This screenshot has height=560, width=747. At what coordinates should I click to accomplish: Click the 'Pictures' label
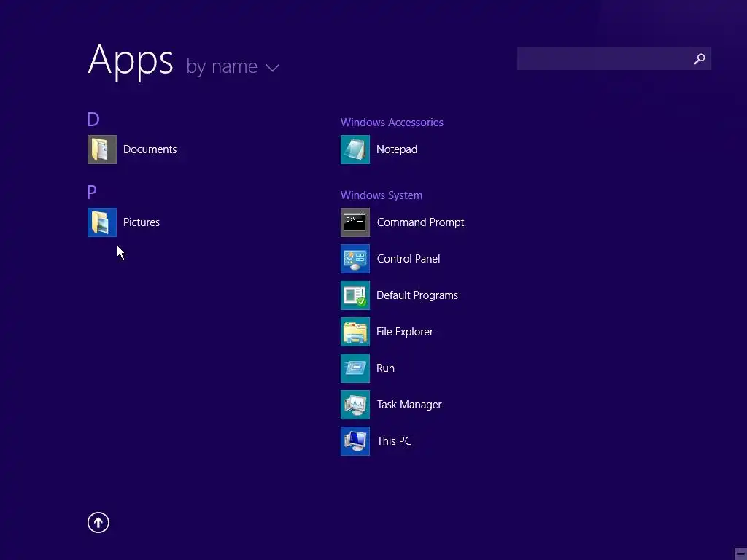point(142,222)
